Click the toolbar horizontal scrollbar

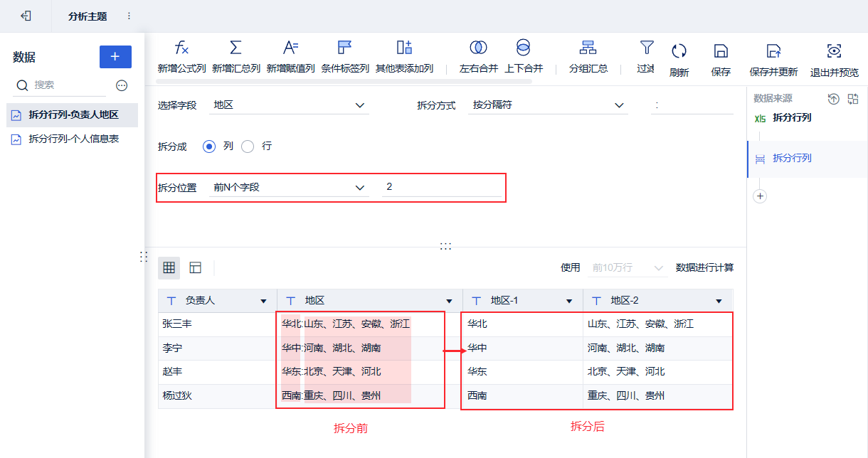[344, 81]
